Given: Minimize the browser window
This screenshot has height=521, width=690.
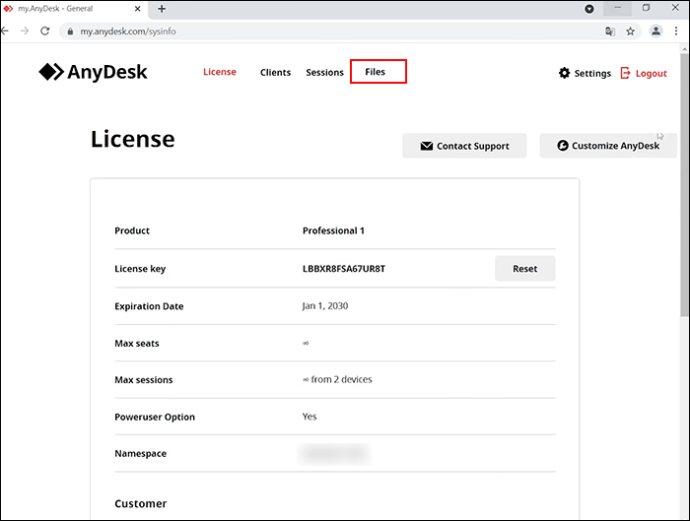Looking at the screenshot, I should [617, 8].
